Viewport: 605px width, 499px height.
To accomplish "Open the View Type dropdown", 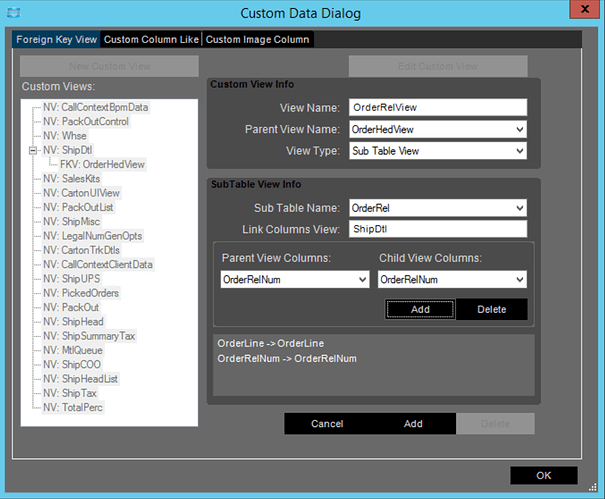I will pyautogui.click(x=438, y=151).
